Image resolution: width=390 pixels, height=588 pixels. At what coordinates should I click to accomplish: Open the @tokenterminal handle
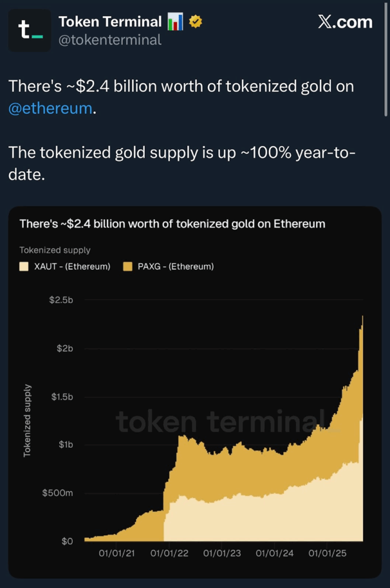coord(110,40)
